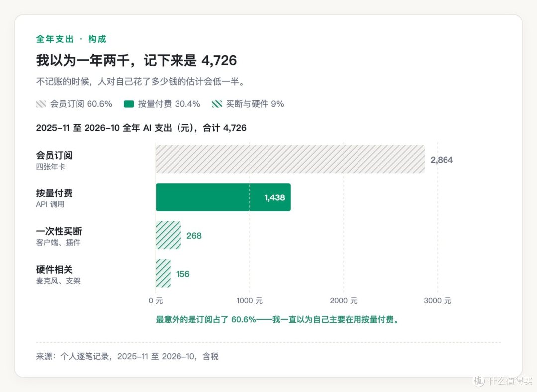The width and height of the screenshot is (537, 392).
Task: Click the axis label 0 元
Action: (x=156, y=301)
